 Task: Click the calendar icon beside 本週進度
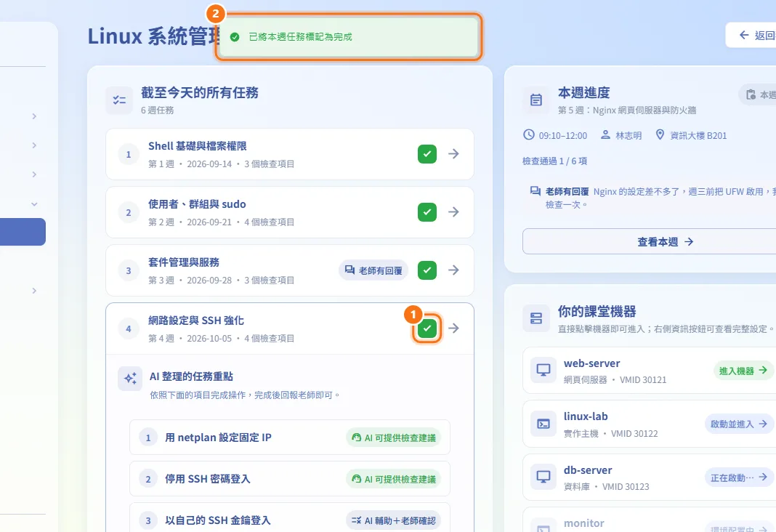536,100
